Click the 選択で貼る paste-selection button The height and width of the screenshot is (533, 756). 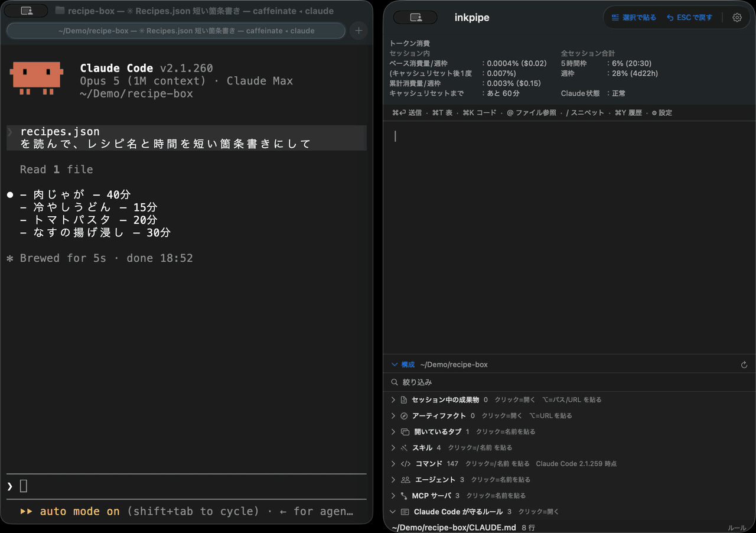pos(634,18)
